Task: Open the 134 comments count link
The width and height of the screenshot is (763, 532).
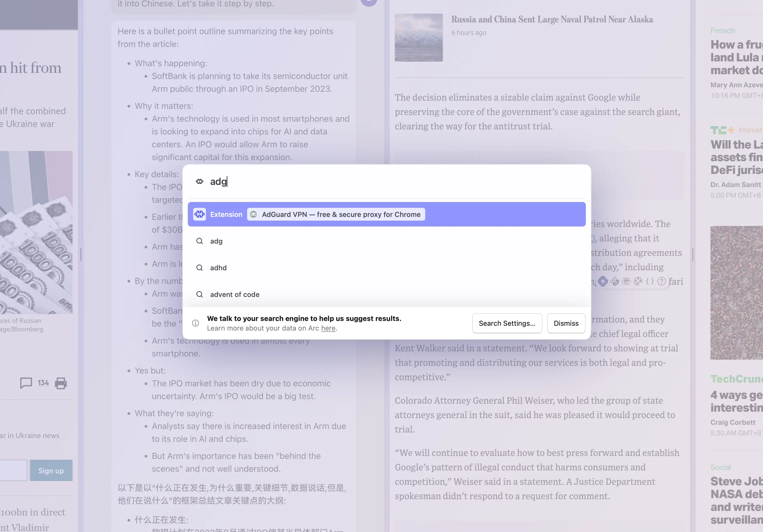Action: click(43, 383)
